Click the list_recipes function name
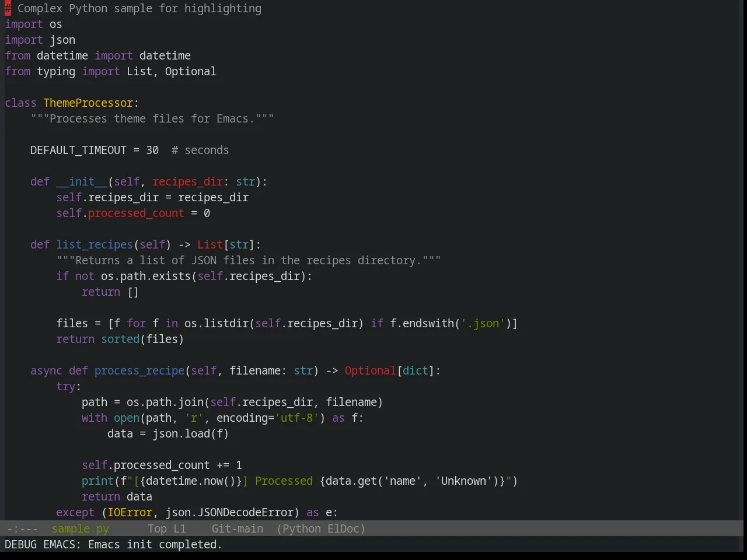The height and width of the screenshot is (560, 747). (95, 244)
